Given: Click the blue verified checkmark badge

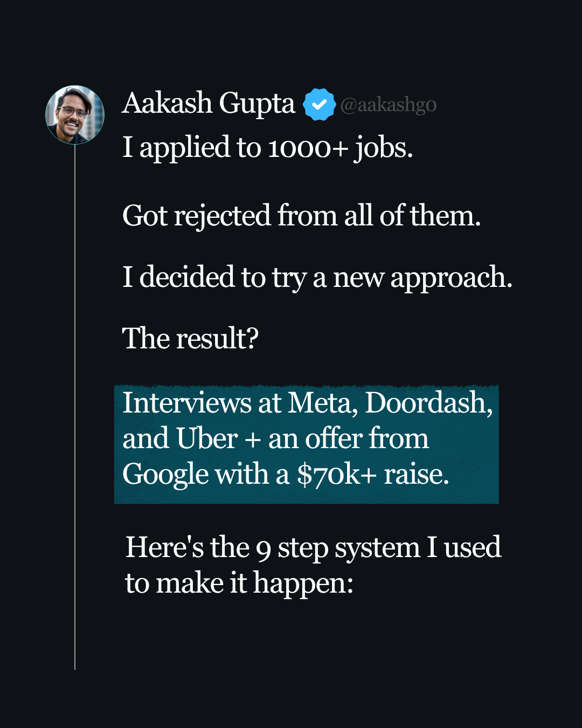Looking at the screenshot, I should [319, 104].
